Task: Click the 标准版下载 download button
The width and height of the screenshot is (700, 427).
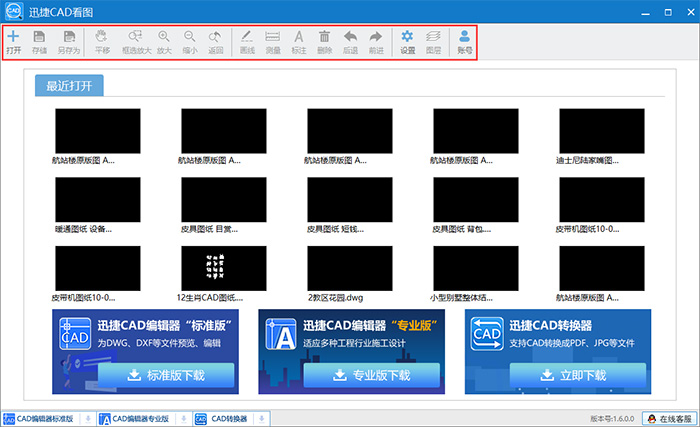Action: click(x=166, y=375)
